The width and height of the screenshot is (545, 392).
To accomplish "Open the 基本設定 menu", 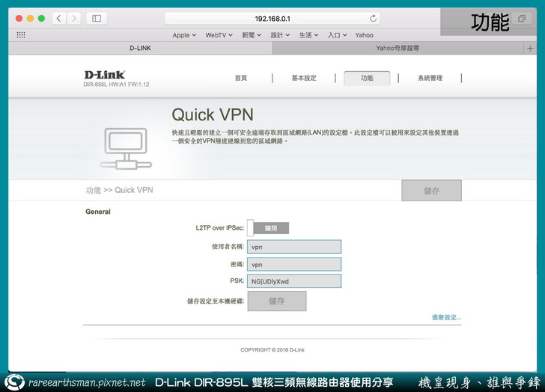I will tap(304, 78).
